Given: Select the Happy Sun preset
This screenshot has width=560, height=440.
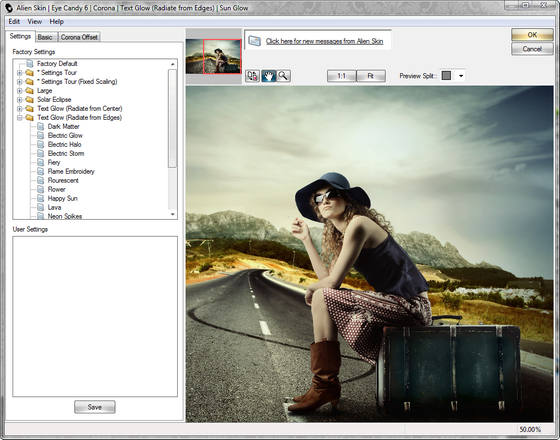Looking at the screenshot, I should [x=62, y=199].
